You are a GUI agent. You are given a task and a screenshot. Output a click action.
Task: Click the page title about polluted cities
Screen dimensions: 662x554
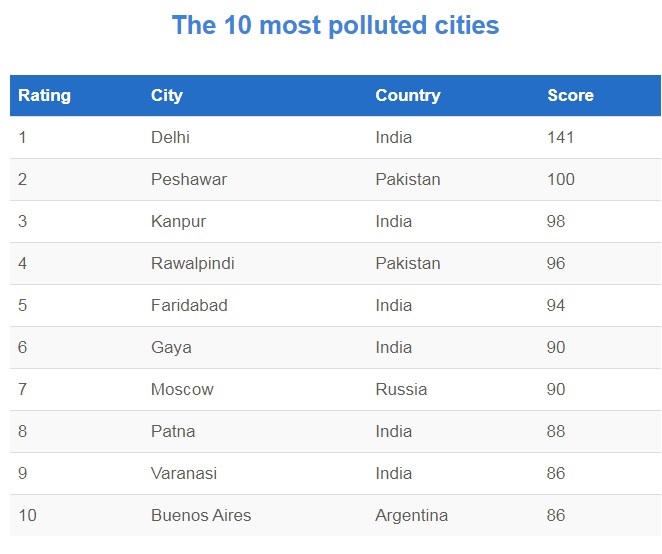pos(335,25)
